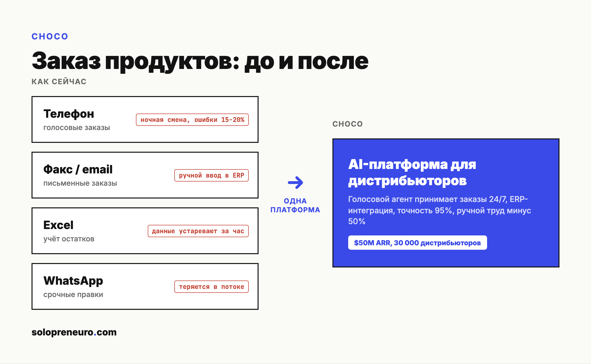Click the 'ОДНА ПЛАТФОРМА' label
Image resolution: width=591 pixels, height=364 pixels.
tap(295, 205)
